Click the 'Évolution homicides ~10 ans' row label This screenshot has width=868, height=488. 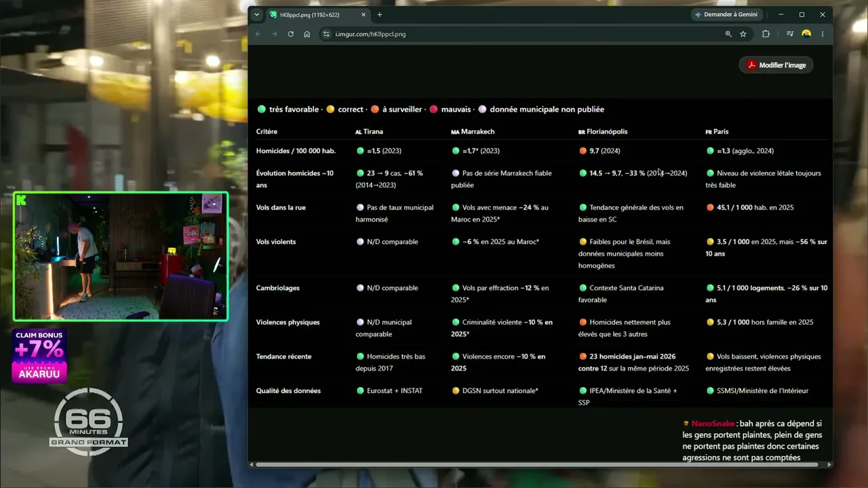pos(295,179)
